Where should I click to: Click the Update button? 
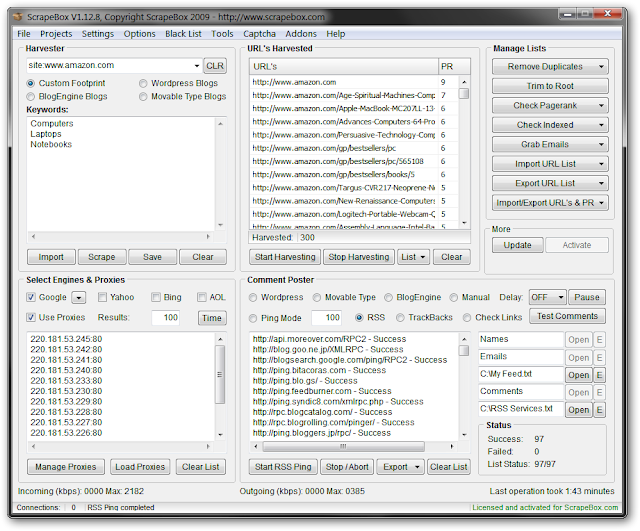518,245
